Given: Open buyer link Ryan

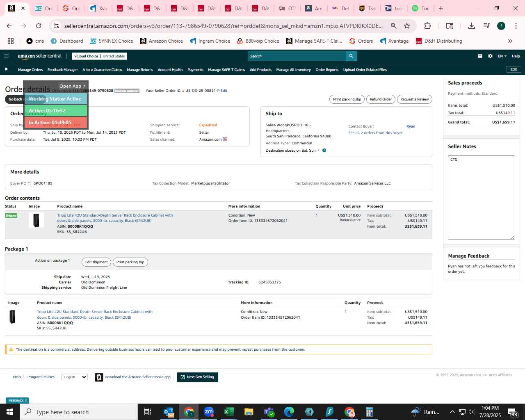Looking at the screenshot, I should click(411, 126).
